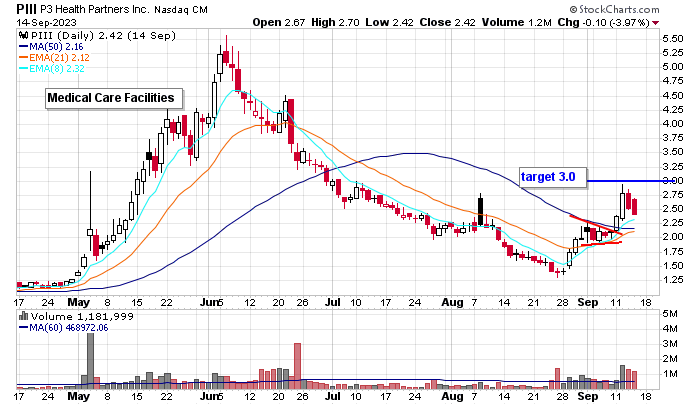Click the late-June red 3M volume bar
Viewport: 700px width, 405px height.
(x=297, y=365)
